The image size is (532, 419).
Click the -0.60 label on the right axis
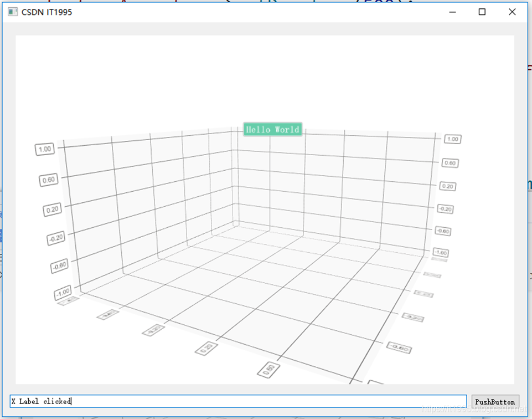pyautogui.click(x=442, y=231)
